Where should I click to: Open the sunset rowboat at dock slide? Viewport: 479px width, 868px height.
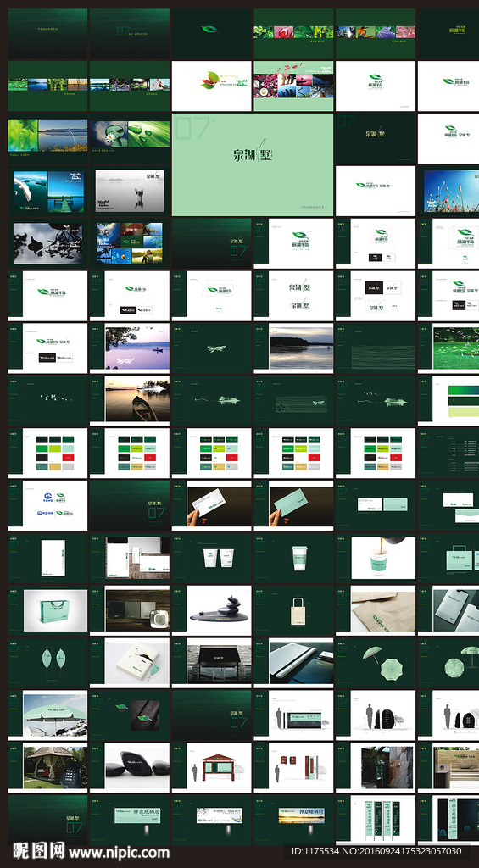(130, 400)
